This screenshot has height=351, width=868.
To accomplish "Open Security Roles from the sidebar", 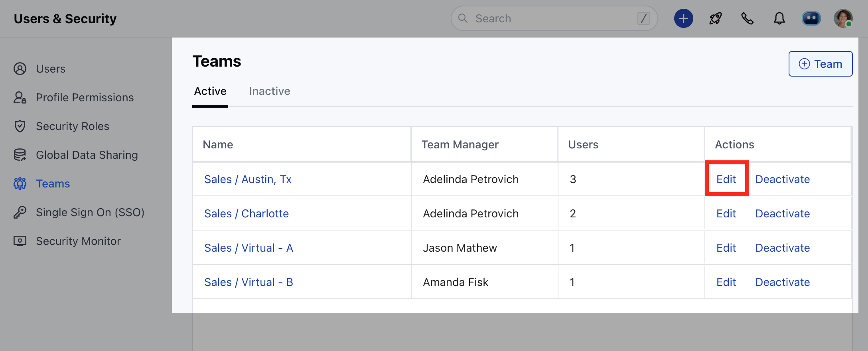I will tap(72, 126).
